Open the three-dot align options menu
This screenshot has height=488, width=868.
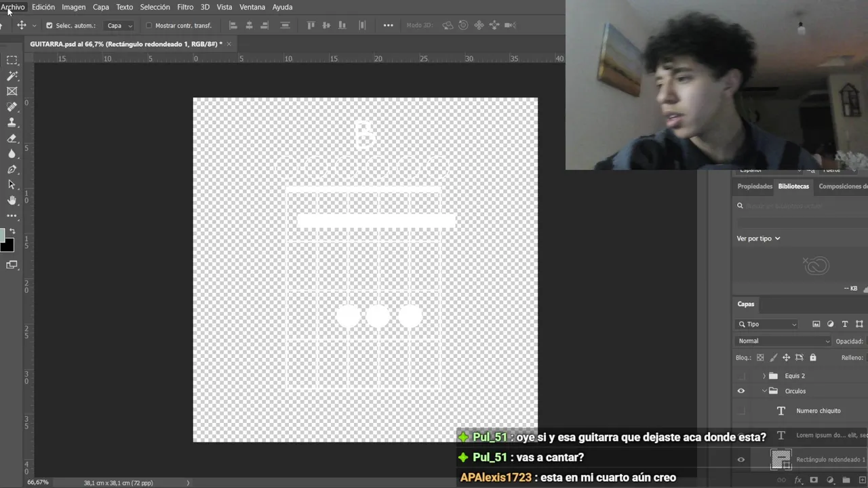click(388, 25)
